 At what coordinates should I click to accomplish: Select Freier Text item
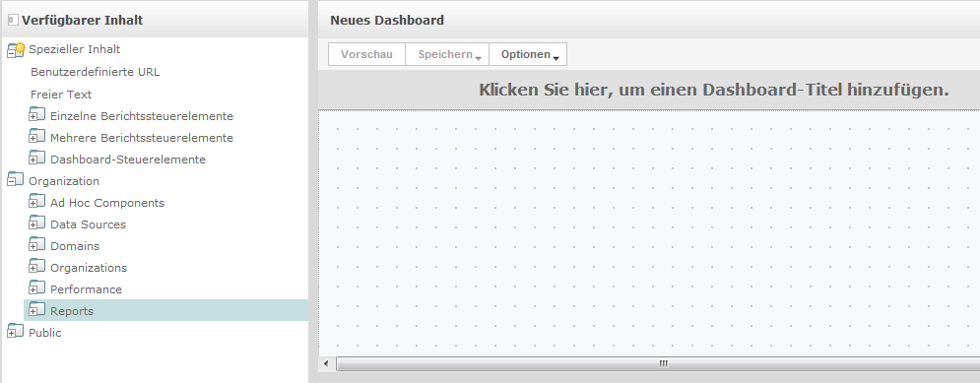coord(61,95)
